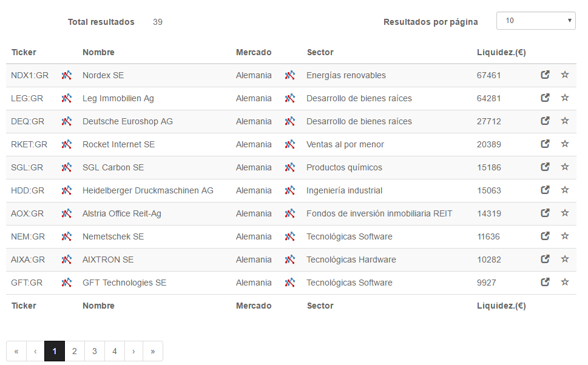Jump to first page with double arrow
This screenshot has width=588, height=365.
(16, 351)
